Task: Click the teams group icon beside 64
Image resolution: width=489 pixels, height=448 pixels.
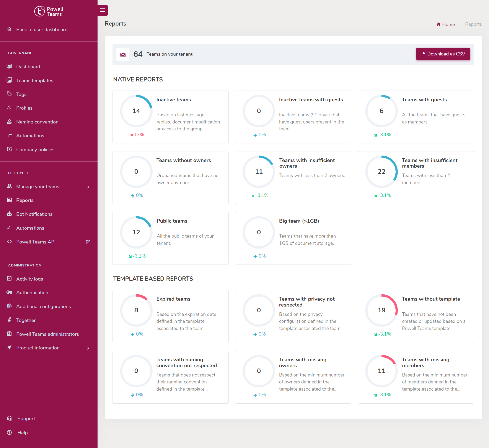Action: tap(123, 54)
